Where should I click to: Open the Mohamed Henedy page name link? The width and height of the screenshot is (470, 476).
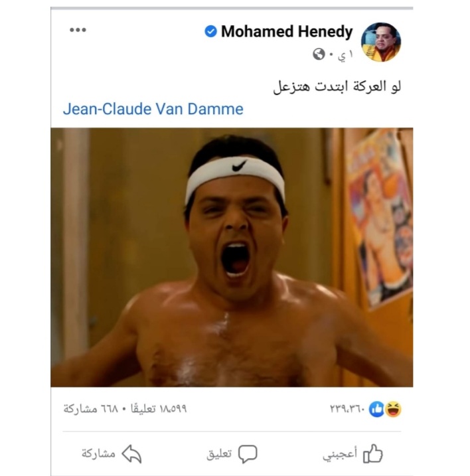click(x=287, y=31)
